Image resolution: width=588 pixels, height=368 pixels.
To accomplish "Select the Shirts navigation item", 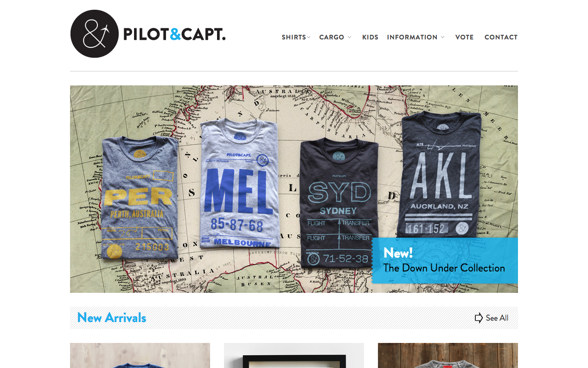I will coord(294,37).
